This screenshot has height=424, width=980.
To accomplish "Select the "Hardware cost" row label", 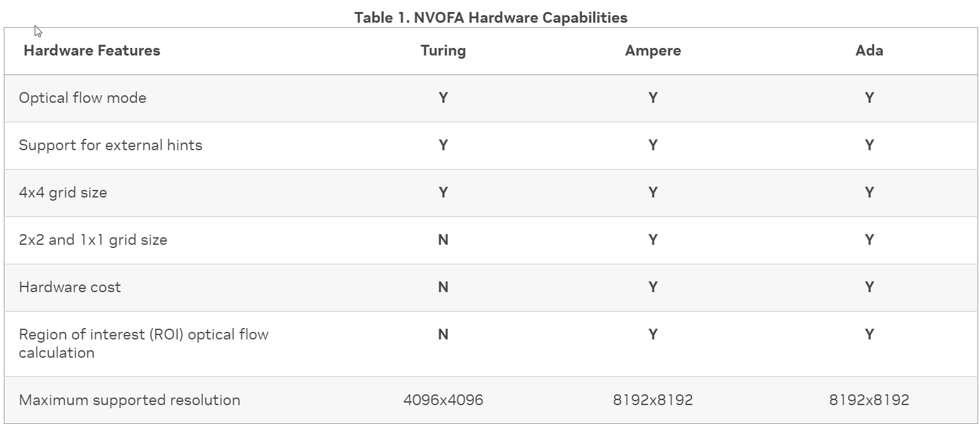I will [x=69, y=287].
